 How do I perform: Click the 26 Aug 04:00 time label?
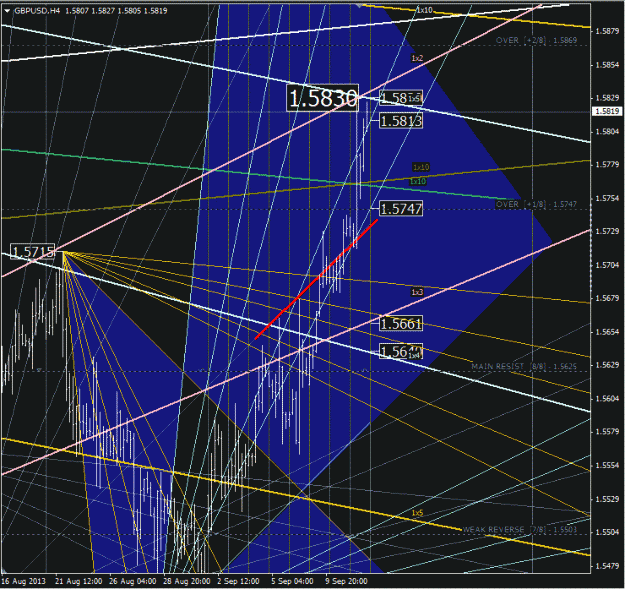tap(132, 581)
